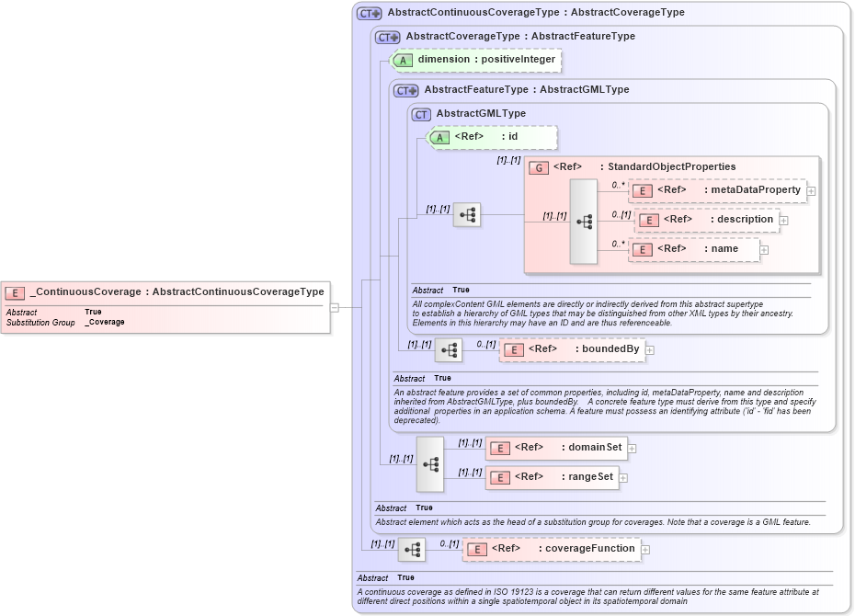Collapse the _ContinuousCoverage connector square
This screenshot has height=616, width=855.
pyautogui.click(x=333, y=306)
